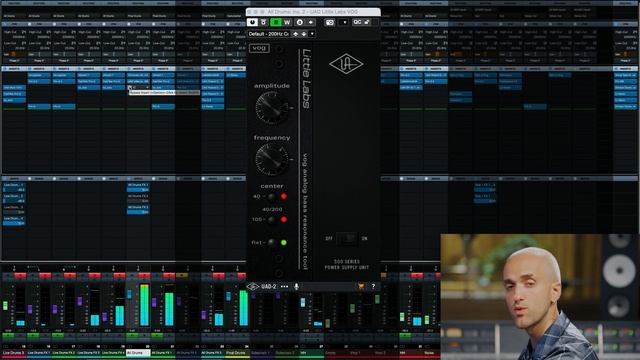
Task: Click the Live Drums 3 channel fader
Action: click(x=5, y=306)
